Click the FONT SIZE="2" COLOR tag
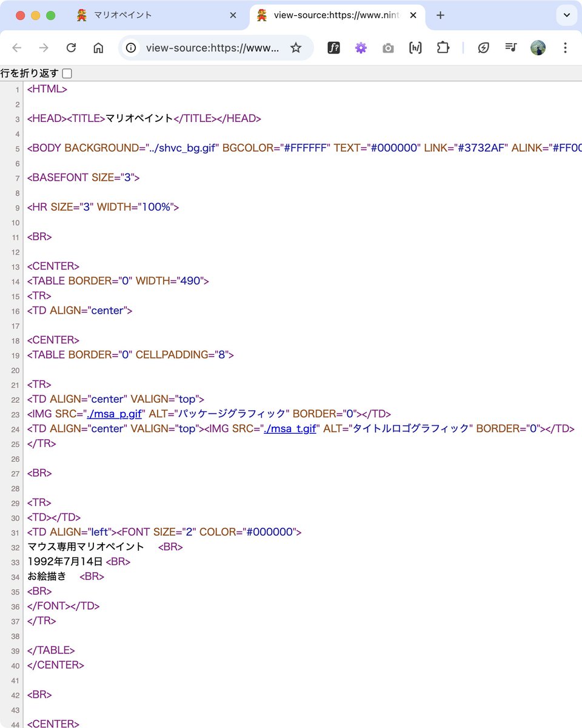Image resolution: width=582 pixels, height=728 pixels. (x=209, y=532)
